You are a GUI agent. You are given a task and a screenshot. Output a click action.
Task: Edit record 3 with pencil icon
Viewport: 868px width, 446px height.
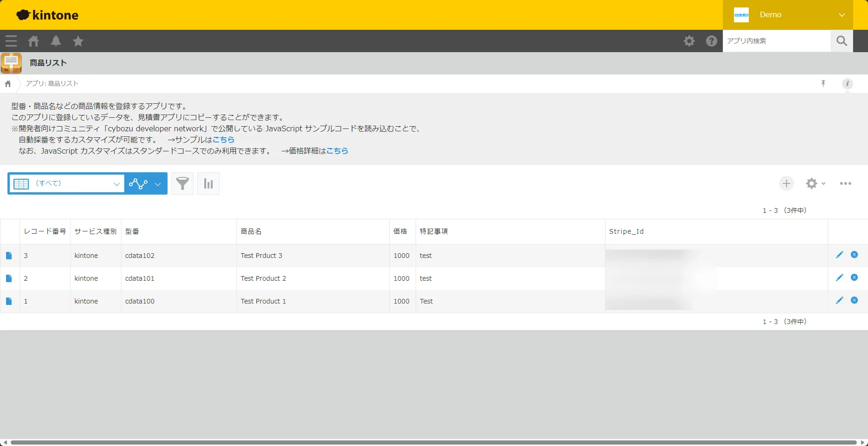tap(839, 255)
